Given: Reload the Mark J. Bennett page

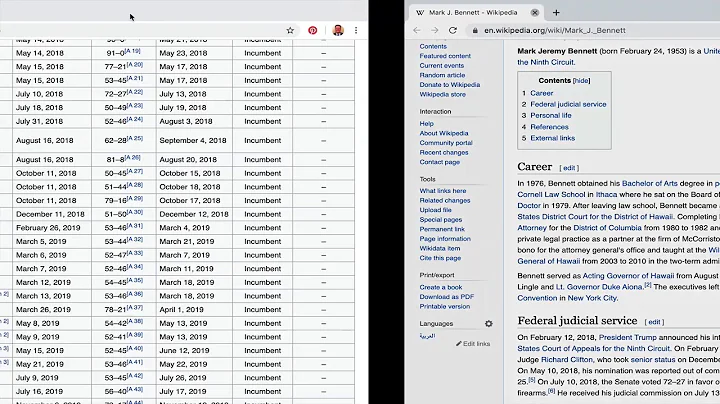Looking at the screenshot, I should coord(453,30).
